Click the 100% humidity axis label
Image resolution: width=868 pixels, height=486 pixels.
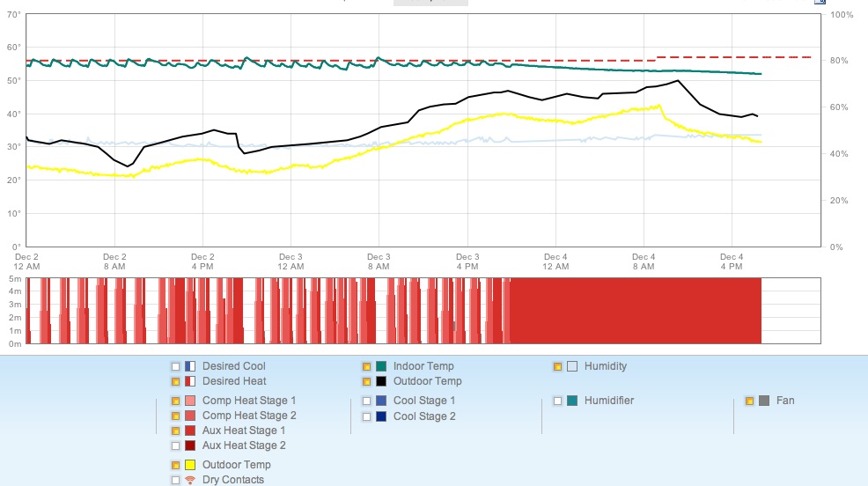click(842, 15)
